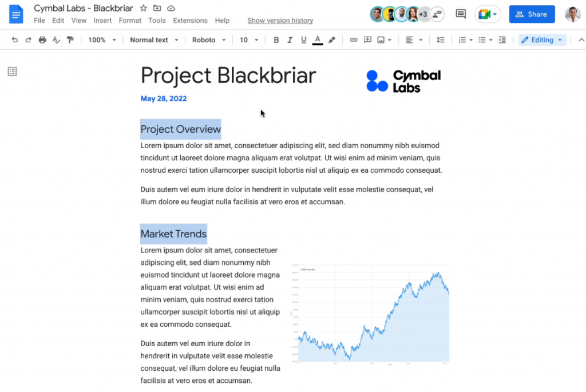Viewport: 586px width, 392px height.
Task: Run spelling and grammar check
Action: (x=56, y=39)
